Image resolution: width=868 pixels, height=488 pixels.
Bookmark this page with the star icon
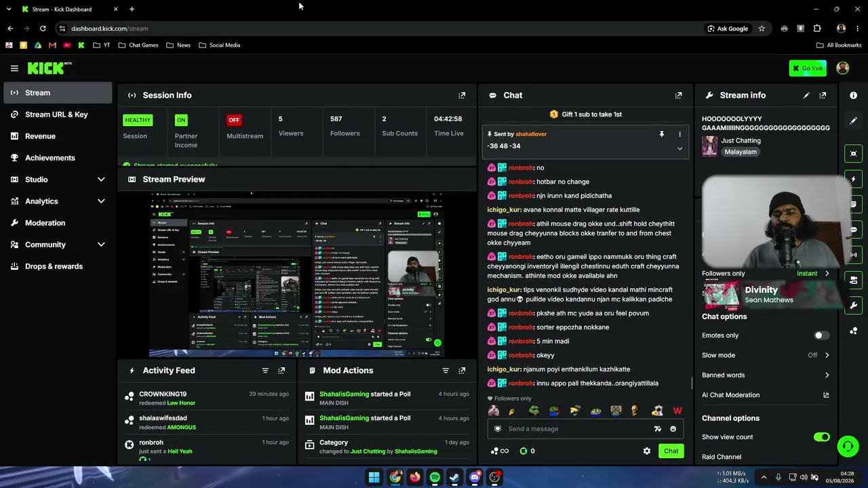click(x=762, y=28)
